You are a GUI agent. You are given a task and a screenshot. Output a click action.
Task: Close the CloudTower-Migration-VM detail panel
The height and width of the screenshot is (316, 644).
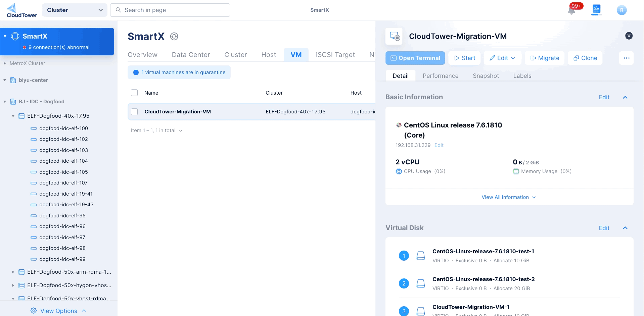[629, 36]
